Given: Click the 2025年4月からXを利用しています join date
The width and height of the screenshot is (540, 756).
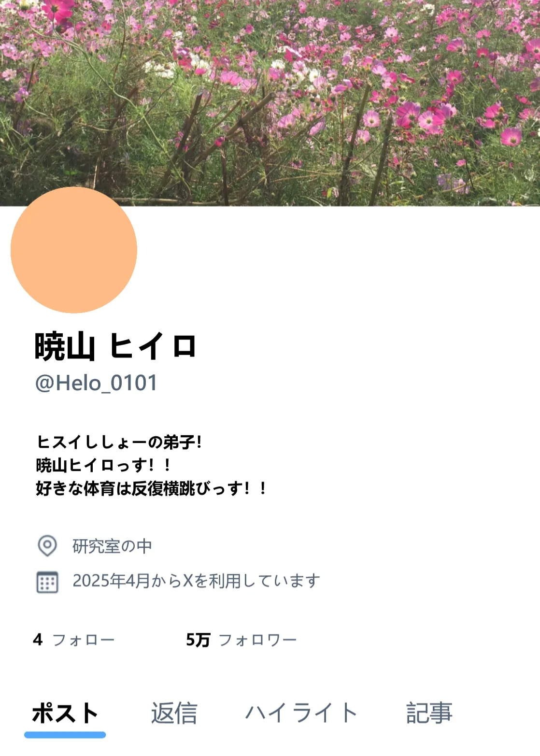Looking at the screenshot, I should [197, 581].
